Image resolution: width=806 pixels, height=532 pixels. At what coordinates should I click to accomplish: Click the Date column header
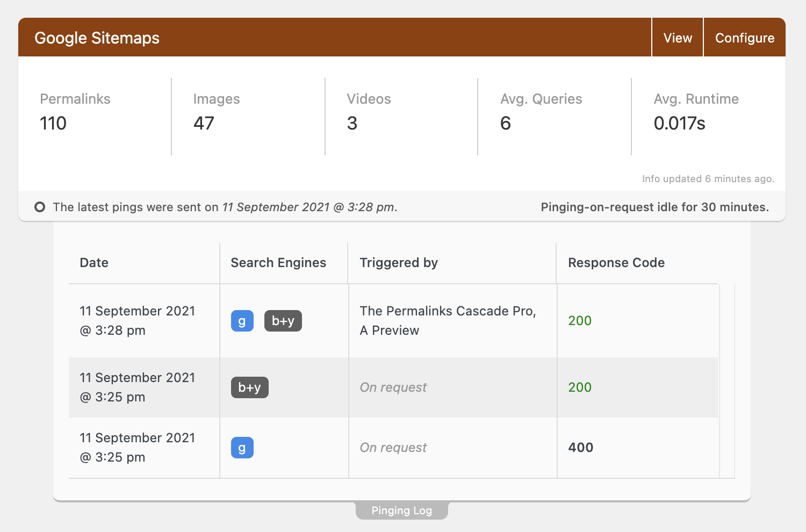tap(94, 263)
